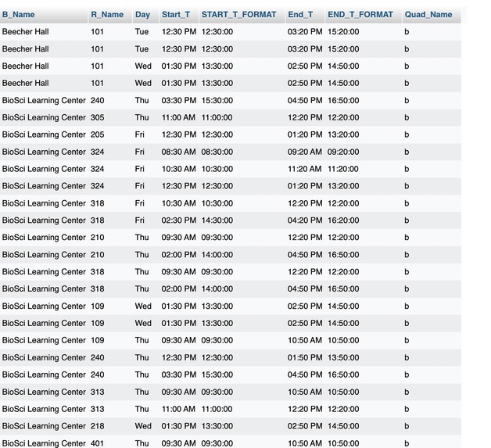Image resolution: width=491 pixels, height=448 pixels.
Task: Sort by the R_Name column header
Action: pyautogui.click(x=107, y=15)
